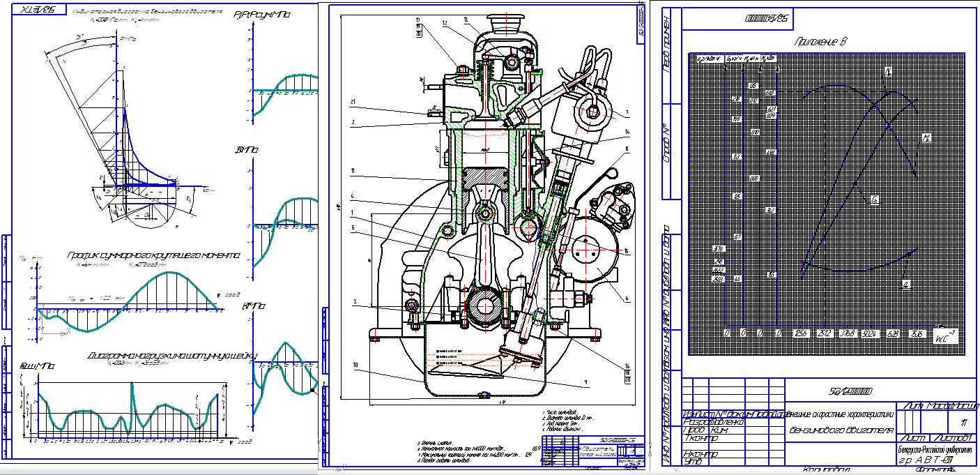Click callout number 10 near the oil pan
The width and height of the screenshot is (980, 475).
click(x=355, y=365)
